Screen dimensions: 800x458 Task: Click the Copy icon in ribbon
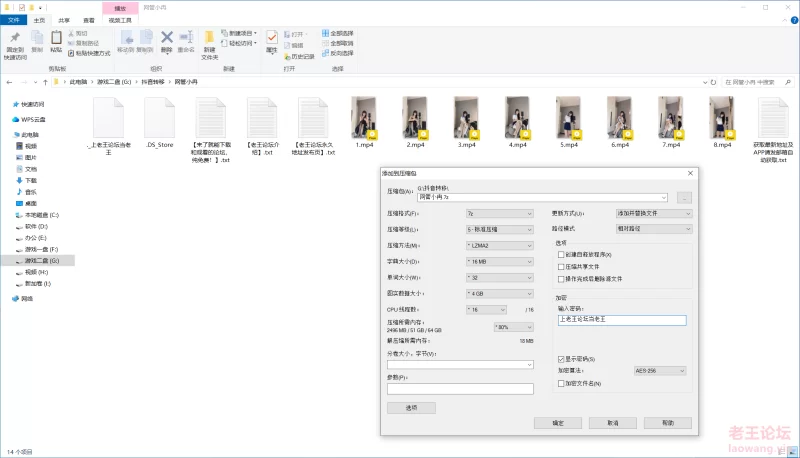(37, 37)
